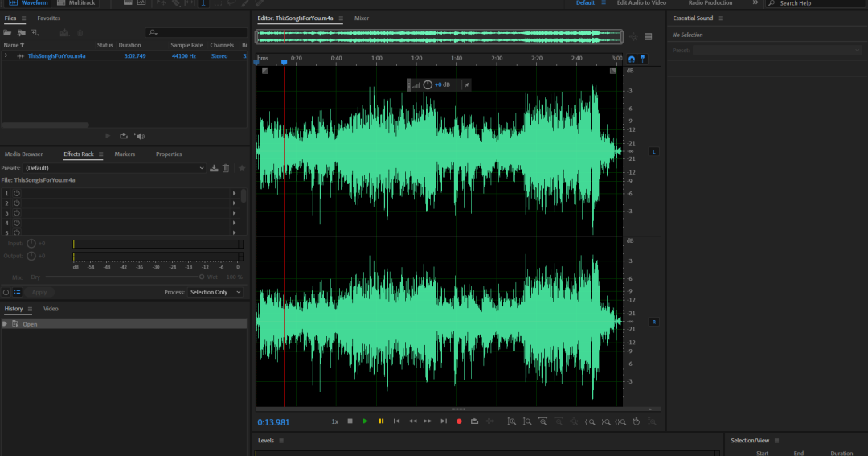This screenshot has height=456, width=868.
Task: Click the Insert into Multitrack icon in Files panel
Action: 64,33
